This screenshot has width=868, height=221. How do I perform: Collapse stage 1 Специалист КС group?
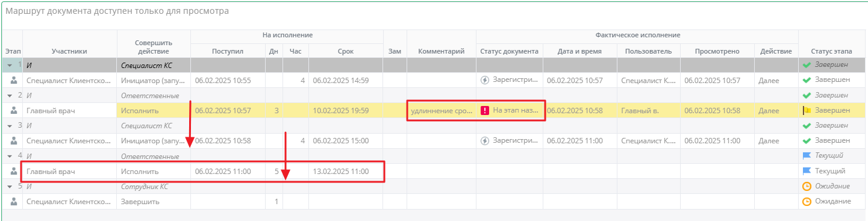(x=9, y=65)
